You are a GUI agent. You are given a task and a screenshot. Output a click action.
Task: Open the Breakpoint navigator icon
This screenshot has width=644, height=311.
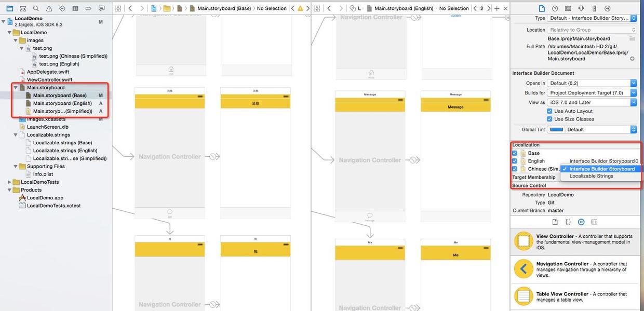point(88,8)
